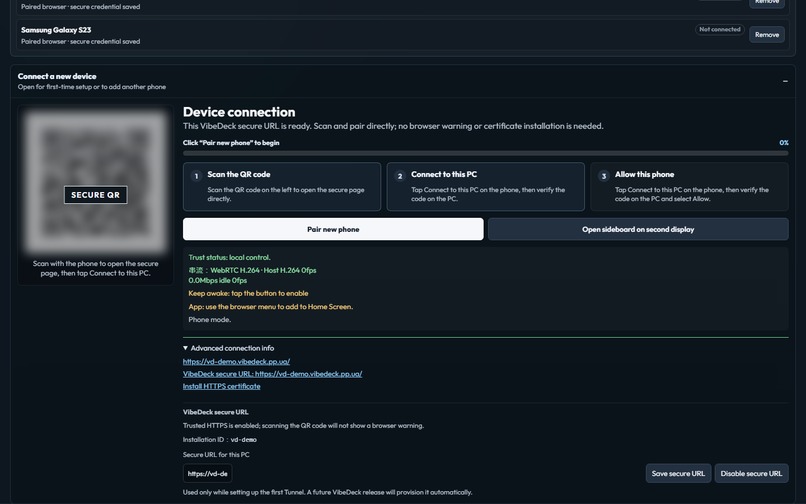
Task: Select the step 2 Connect to this PC card
Action: click(x=485, y=187)
